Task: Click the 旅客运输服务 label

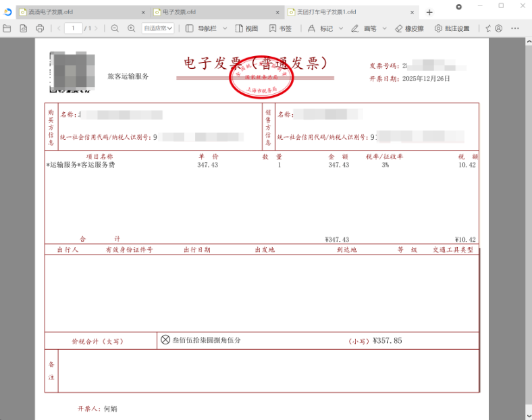Action: 128,76
